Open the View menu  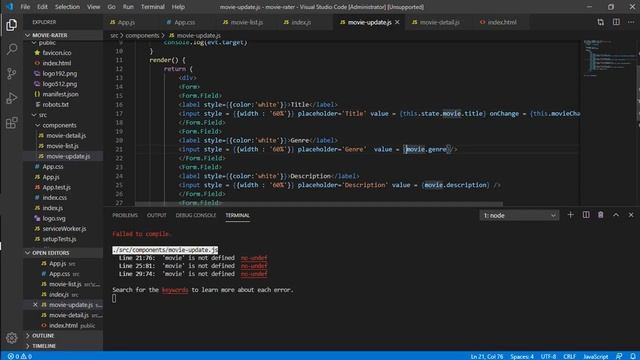coord(93,7)
